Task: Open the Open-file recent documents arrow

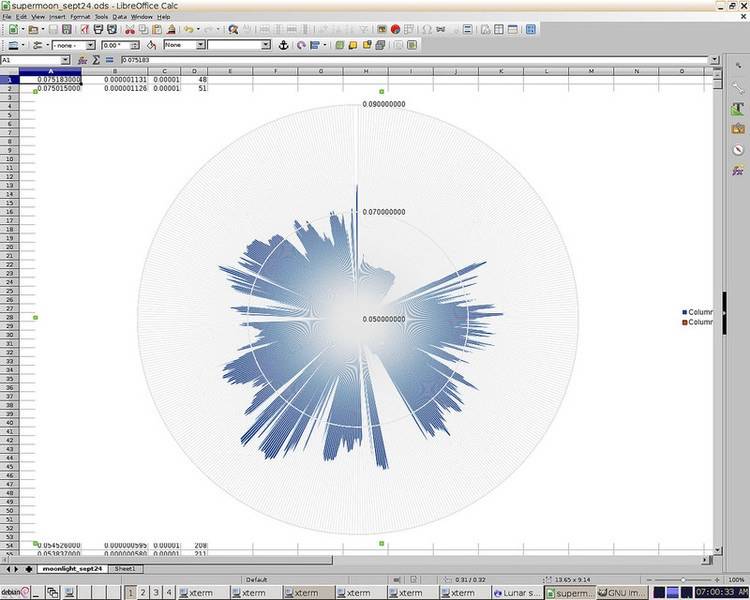Action: [43, 30]
